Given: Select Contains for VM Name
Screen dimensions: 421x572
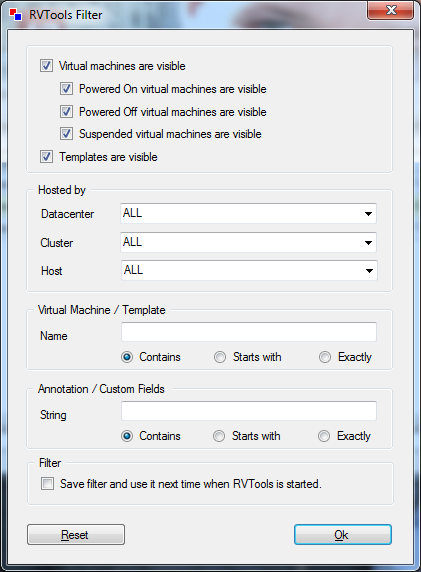Looking at the screenshot, I should [x=127, y=357].
